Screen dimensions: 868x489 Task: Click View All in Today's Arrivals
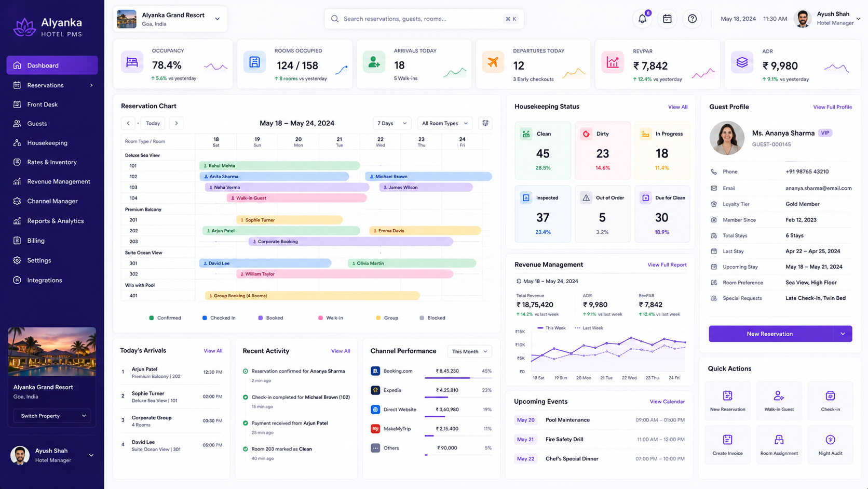213,351
